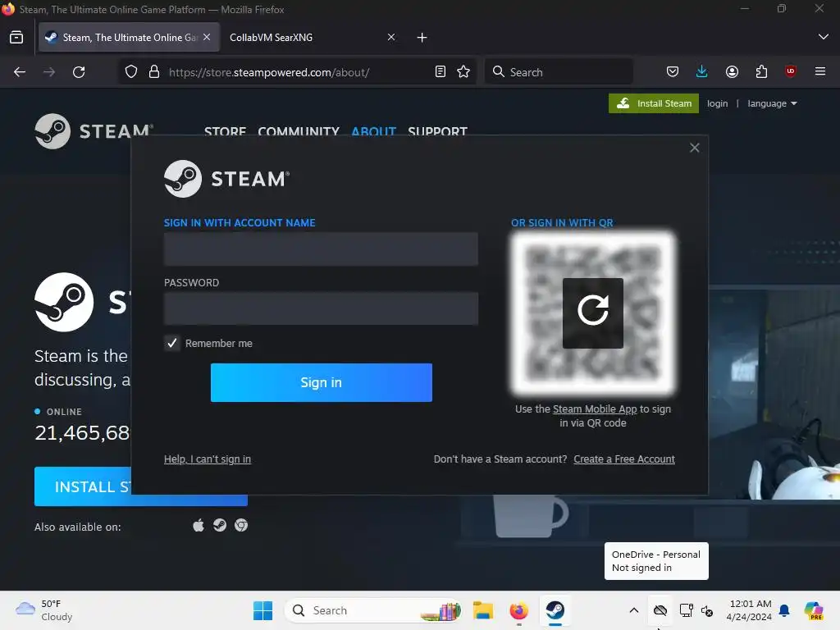
Task: Click the Steam taskbar icon
Action: coord(555,610)
